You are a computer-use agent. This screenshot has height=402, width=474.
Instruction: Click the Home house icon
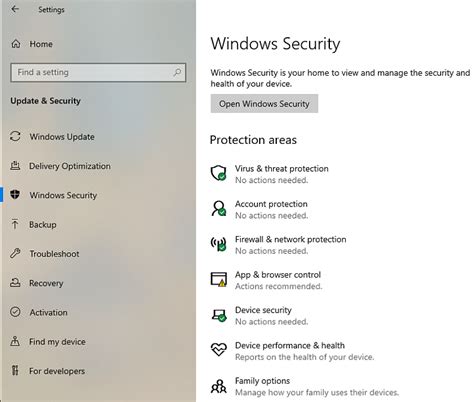click(x=16, y=44)
